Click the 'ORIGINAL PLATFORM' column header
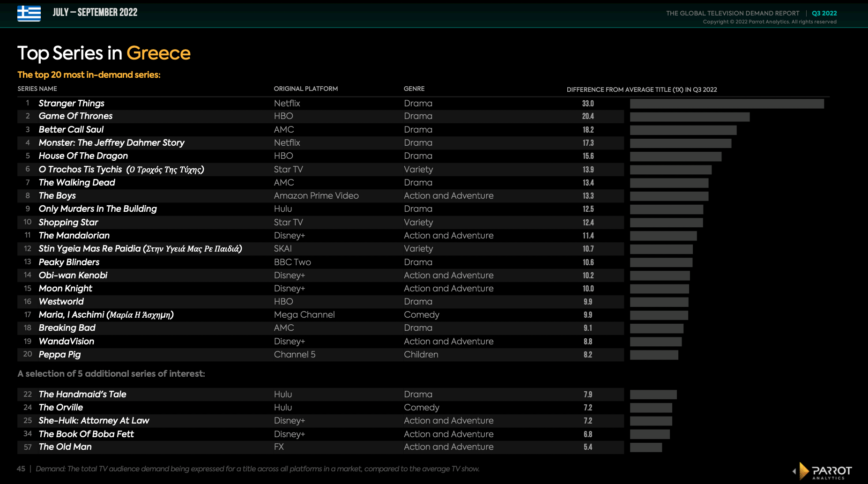 pyautogui.click(x=306, y=89)
